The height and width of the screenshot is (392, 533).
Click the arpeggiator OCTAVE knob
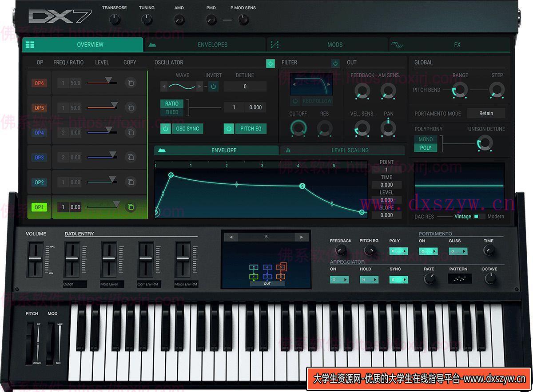pos(489,279)
